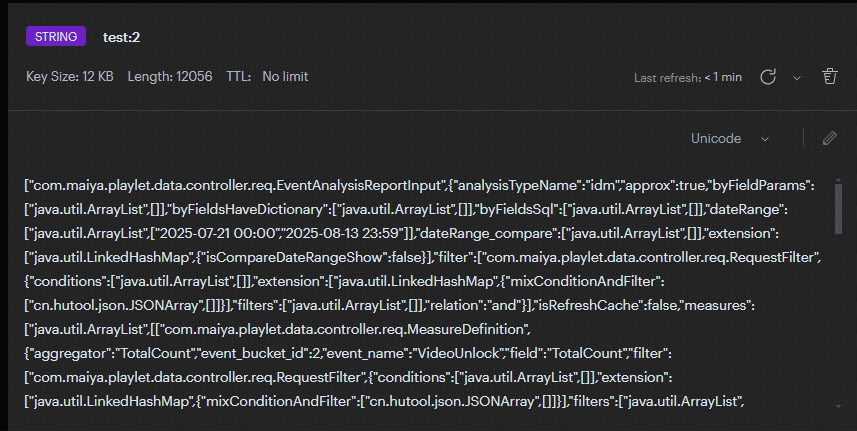Click the date "2025-07-21 00:00" in value
The height and width of the screenshot is (431, 857).
click(x=217, y=234)
